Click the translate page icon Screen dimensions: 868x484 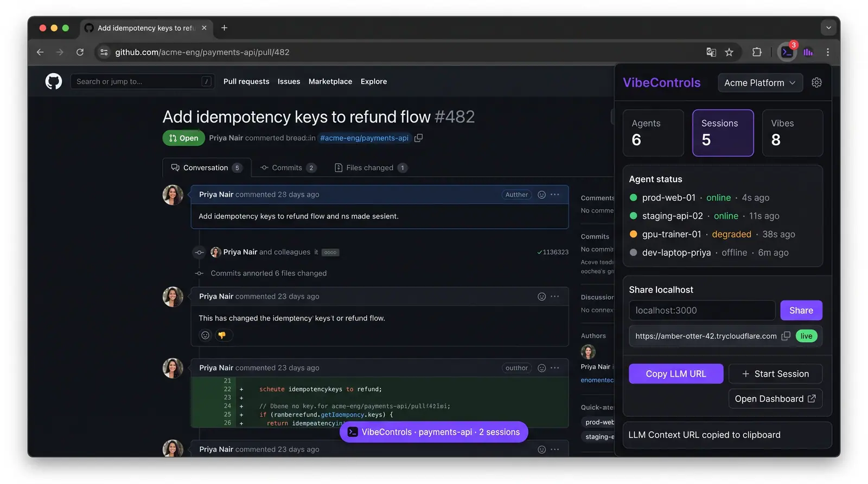pos(711,52)
